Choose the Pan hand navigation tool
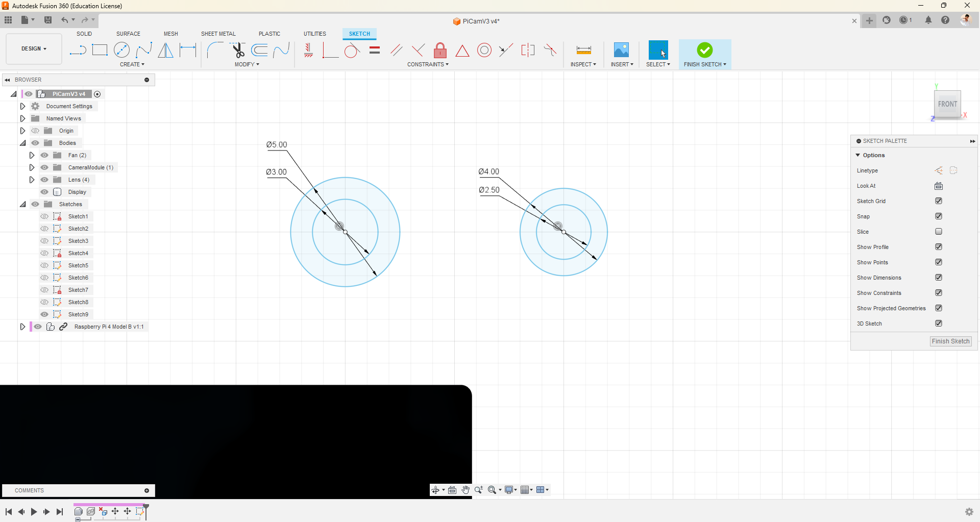 point(465,490)
